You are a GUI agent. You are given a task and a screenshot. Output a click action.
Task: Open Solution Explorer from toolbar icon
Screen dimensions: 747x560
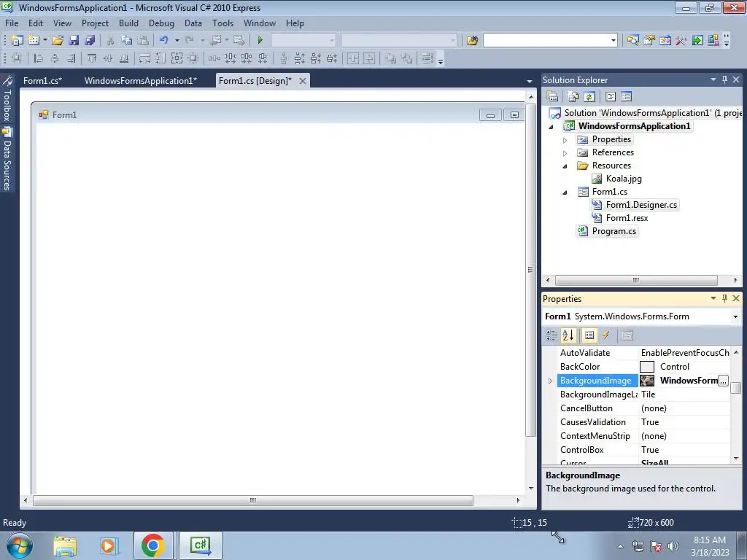tap(632, 41)
